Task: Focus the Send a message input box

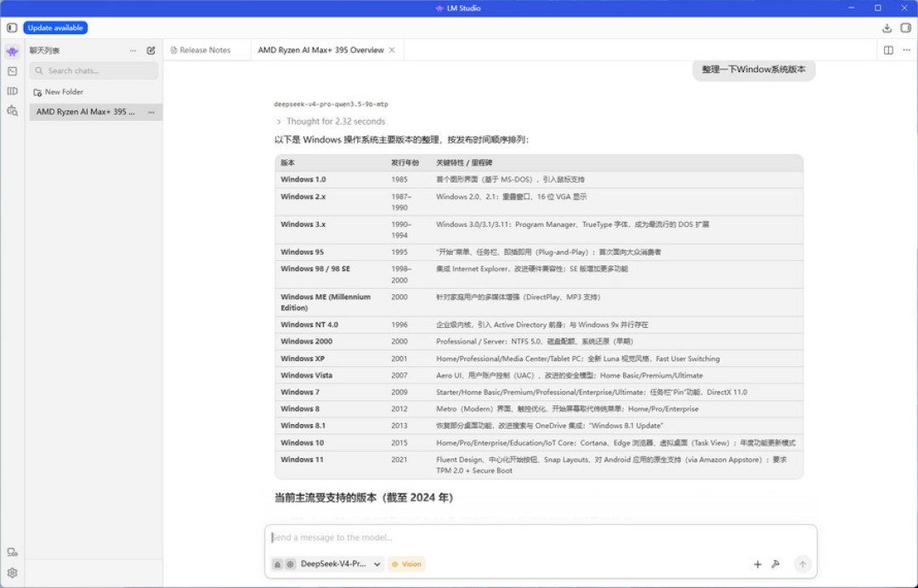Action: tap(541, 538)
